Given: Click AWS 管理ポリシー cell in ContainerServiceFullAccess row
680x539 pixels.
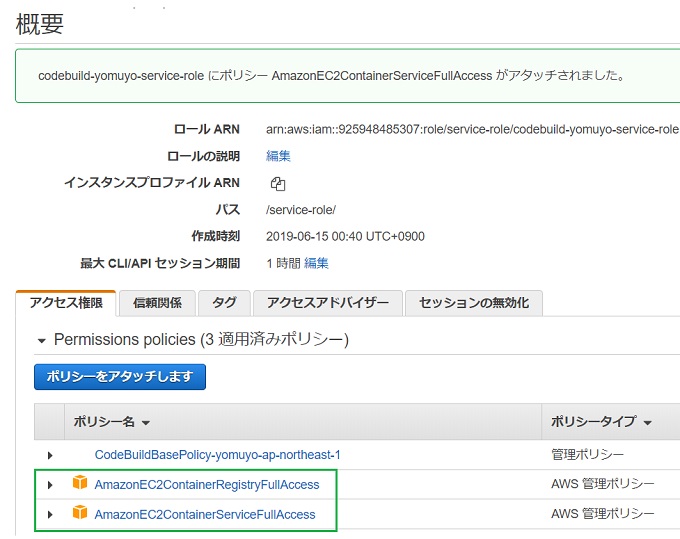Looking at the screenshot, I should click(602, 514).
